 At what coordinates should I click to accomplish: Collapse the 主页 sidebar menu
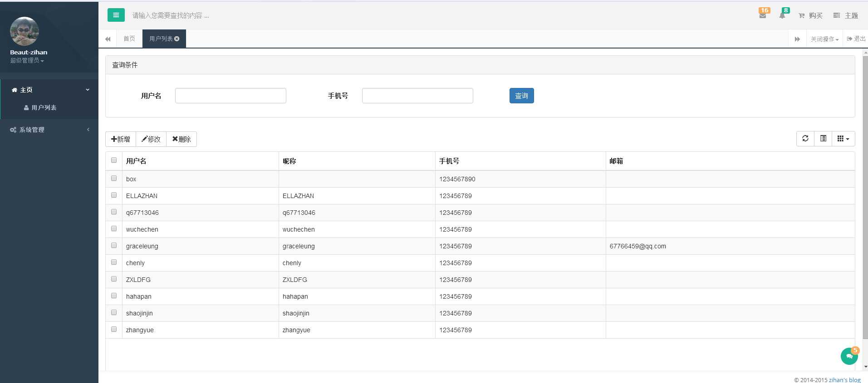pyautogui.click(x=49, y=90)
